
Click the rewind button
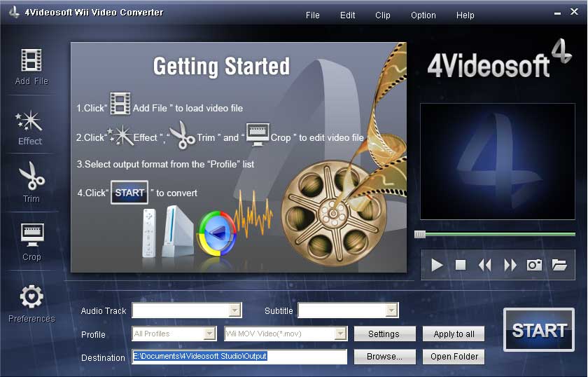click(x=484, y=265)
